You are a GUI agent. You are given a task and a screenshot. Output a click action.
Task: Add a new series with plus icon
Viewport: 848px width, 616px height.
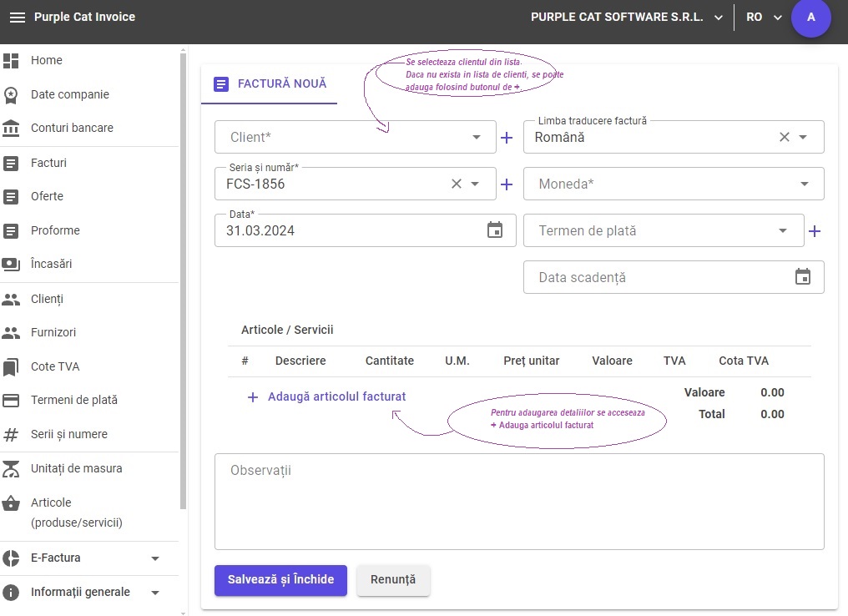pos(507,184)
